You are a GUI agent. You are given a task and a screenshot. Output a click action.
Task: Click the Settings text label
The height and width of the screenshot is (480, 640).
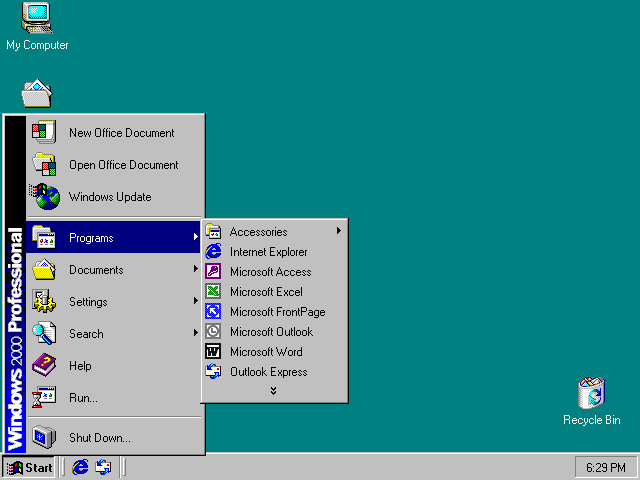point(88,302)
